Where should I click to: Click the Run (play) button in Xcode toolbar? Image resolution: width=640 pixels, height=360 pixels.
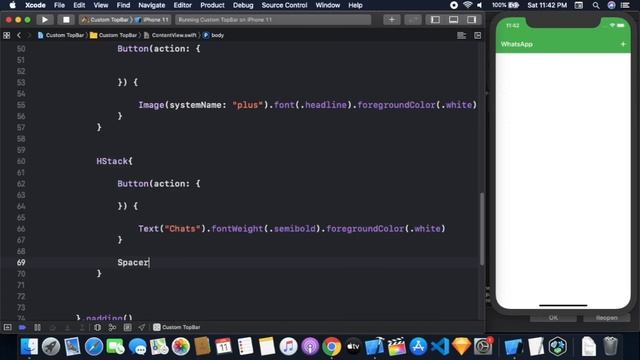pyautogui.click(x=45, y=20)
